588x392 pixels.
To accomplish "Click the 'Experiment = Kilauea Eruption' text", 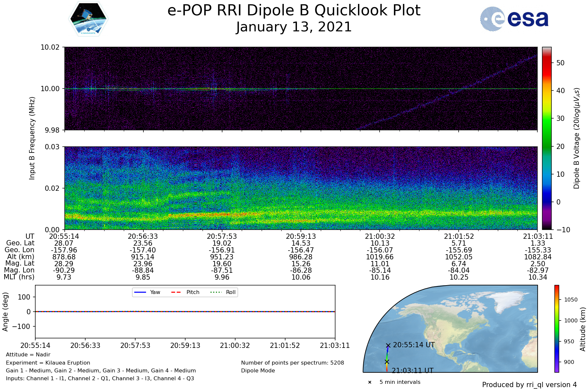I will pyautogui.click(x=48, y=363).
